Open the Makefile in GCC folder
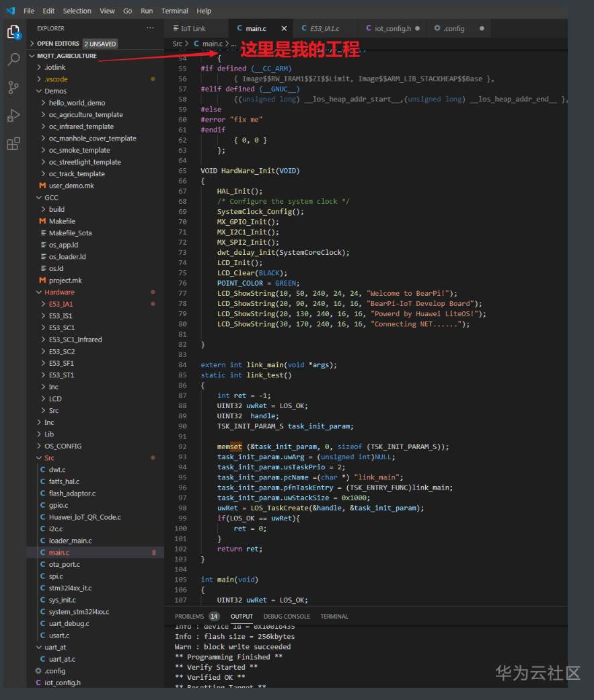 click(62, 221)
